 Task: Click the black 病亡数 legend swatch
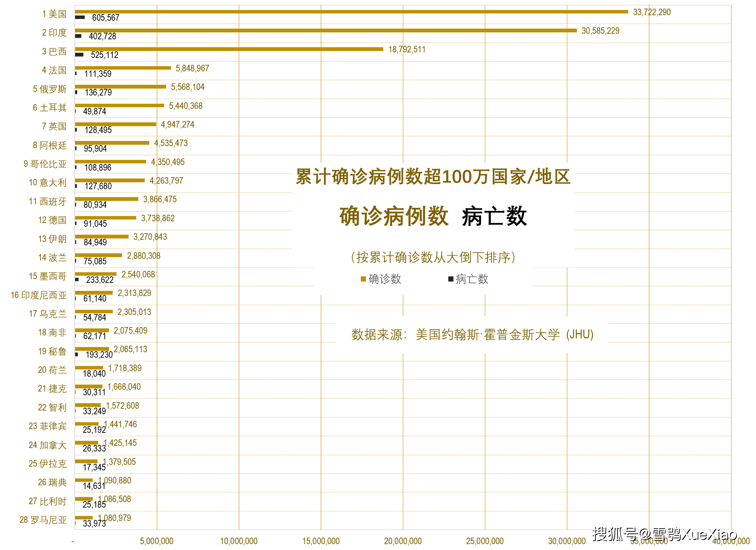(451, 279)
